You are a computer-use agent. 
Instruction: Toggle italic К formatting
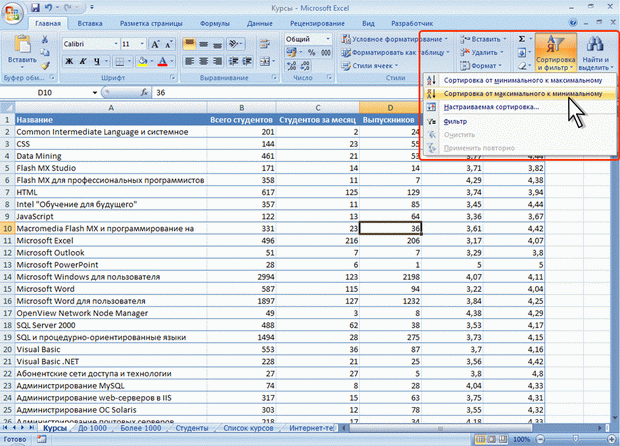[83, 61]
